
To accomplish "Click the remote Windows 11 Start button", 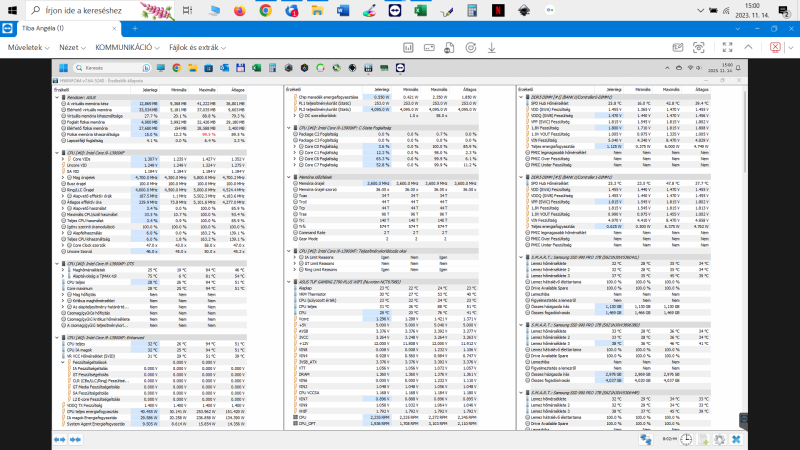I will point(63,68).
